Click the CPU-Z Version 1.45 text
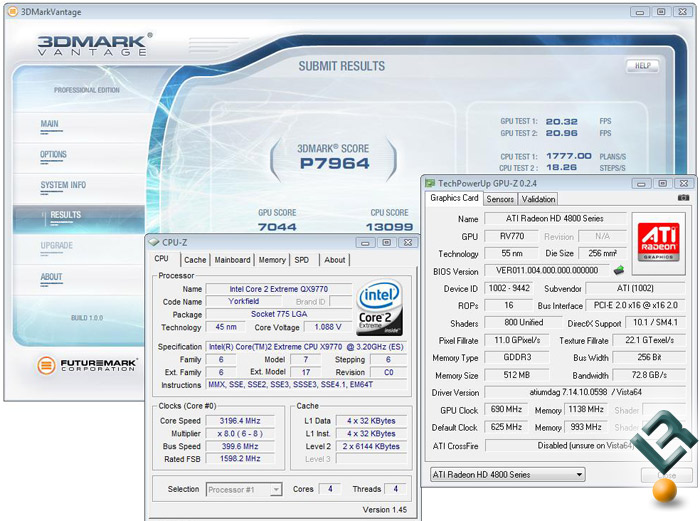700x521 pixels. tap(384, 510)
